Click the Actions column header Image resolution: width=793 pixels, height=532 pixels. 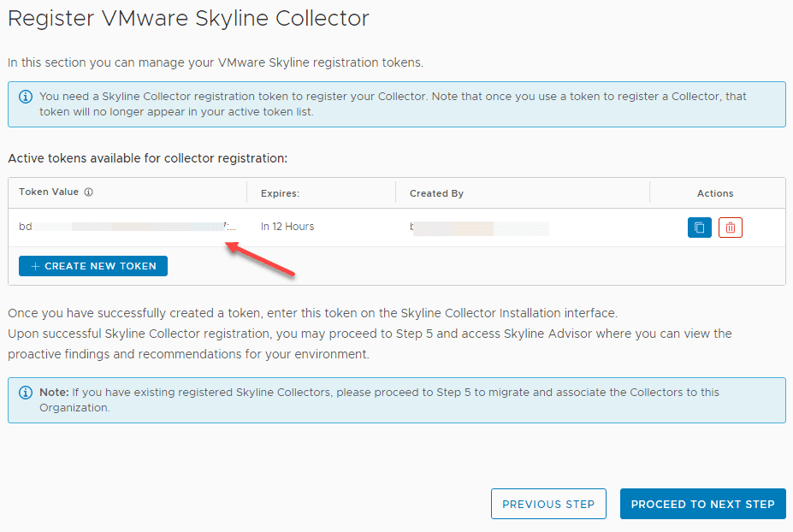point(715,193)
